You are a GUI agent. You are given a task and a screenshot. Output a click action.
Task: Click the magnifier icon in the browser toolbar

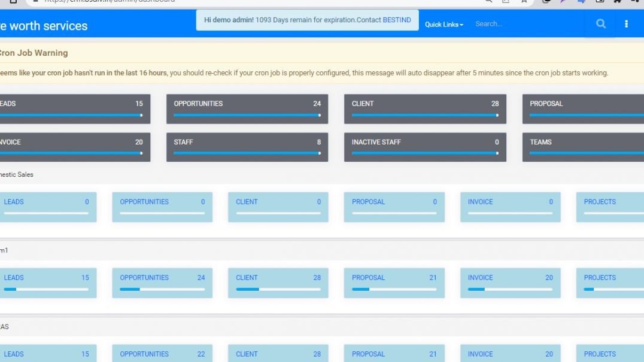[x=488, y=2]
